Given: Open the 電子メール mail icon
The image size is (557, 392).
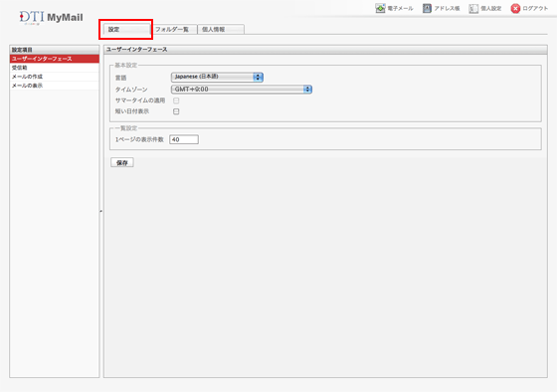Looking at the screenshot, I should pyautogui.click(x=380, y=8).
